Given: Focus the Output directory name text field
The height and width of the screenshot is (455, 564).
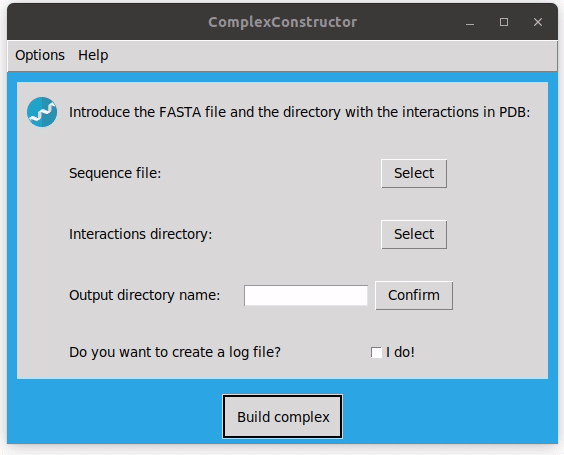Looking at the screenshot, I should (x=306, y=295).
